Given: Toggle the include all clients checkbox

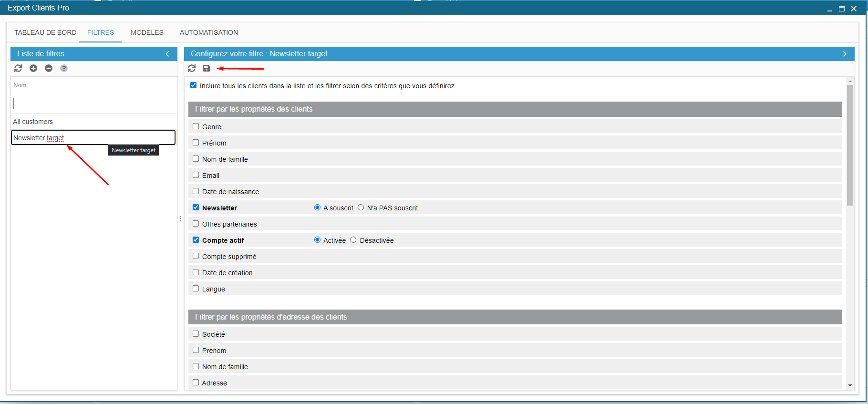Looking at the screenshot, I should click(x=193, y=85).
